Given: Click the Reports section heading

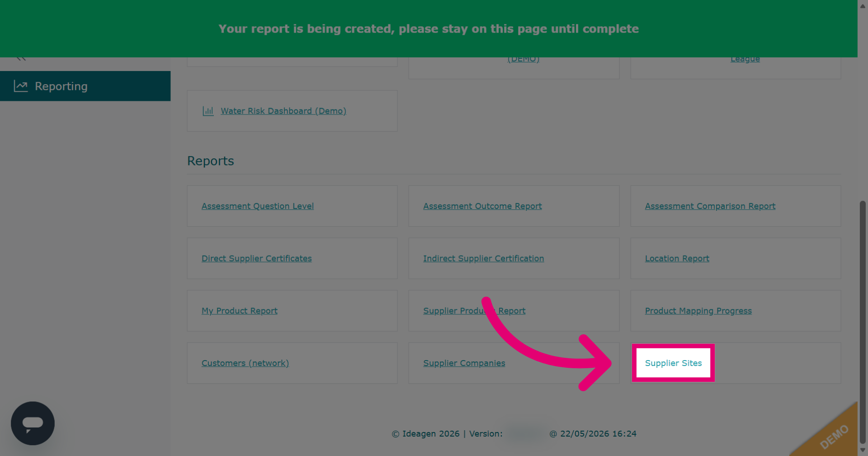Looking at the screenshot, I should pos(211,161).
